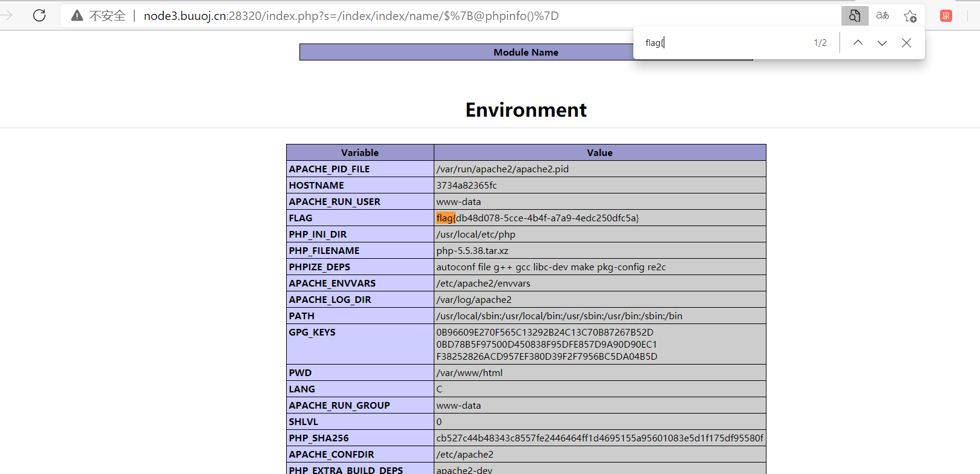Click the URL in the address bar
The width and height of the screenshot is (980, 474).
coord(351,16)
